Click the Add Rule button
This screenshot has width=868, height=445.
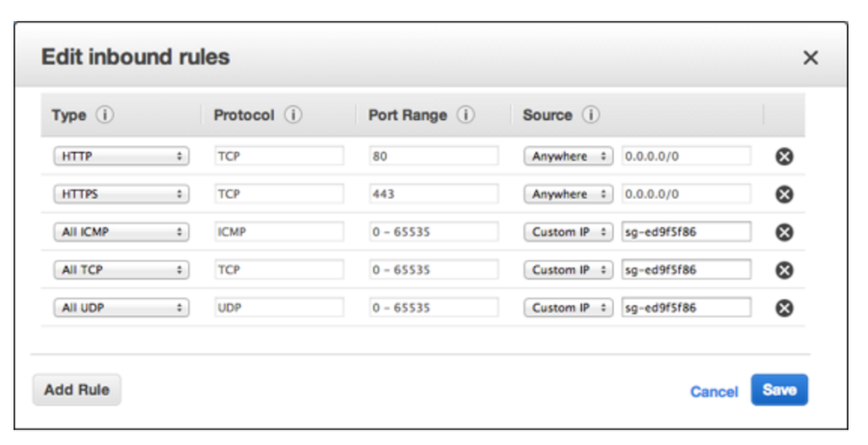coord(77,389)
